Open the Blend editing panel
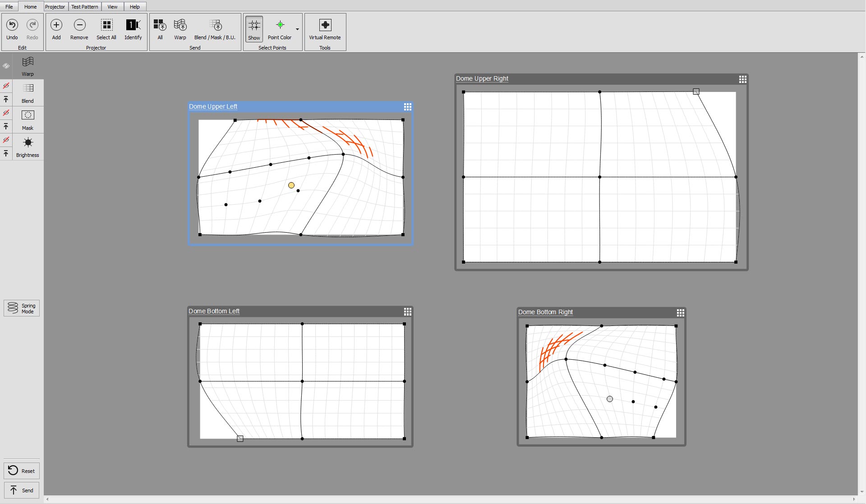Viewport: 866px width, 504px height. (28, 93)
